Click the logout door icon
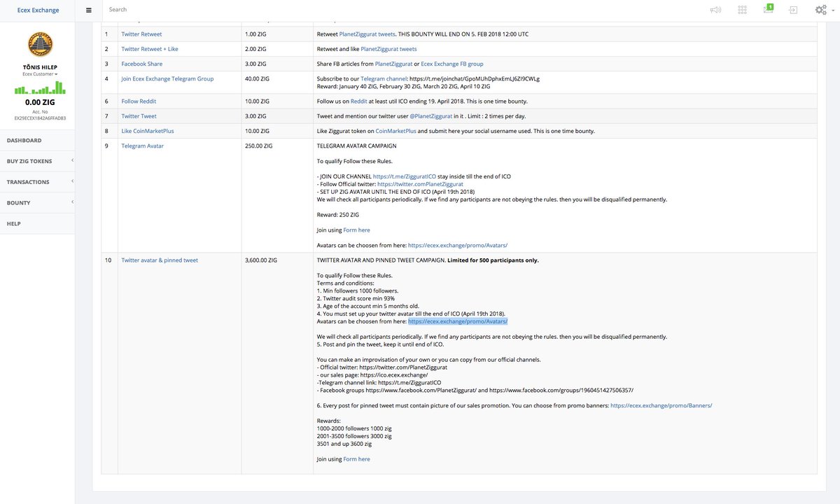Image resolution: width=840 pixels, height=504 pixels. click(793, 10)
